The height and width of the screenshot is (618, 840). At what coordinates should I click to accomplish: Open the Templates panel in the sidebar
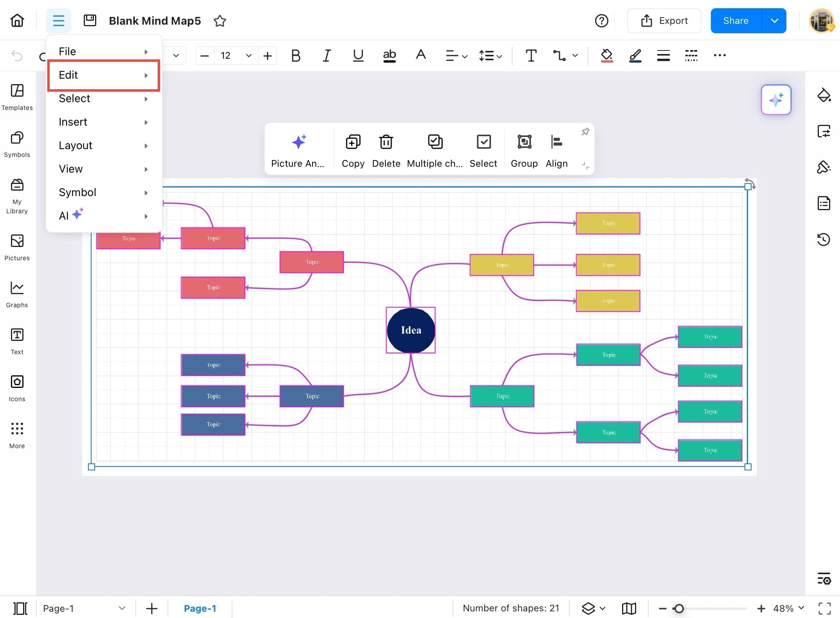click(17, 97)
